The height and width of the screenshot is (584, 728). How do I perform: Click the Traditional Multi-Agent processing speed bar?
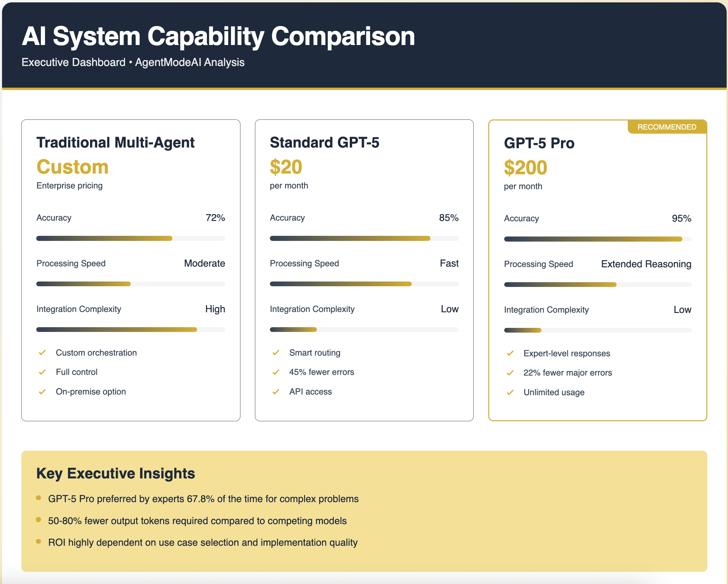pyautogui.click(x=131, y=284)
